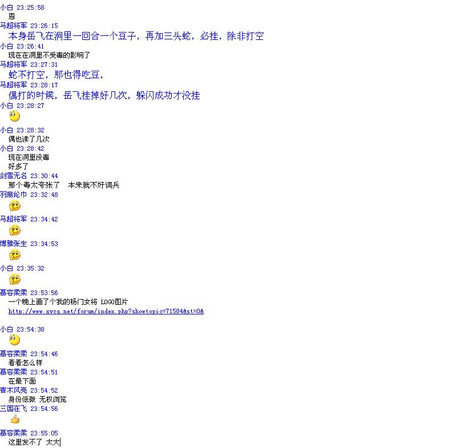Image resolution: width=476 pixels, height=448 pixels.
Task: Click the sender header 马超将军 23:27:31
Action: 29,64
